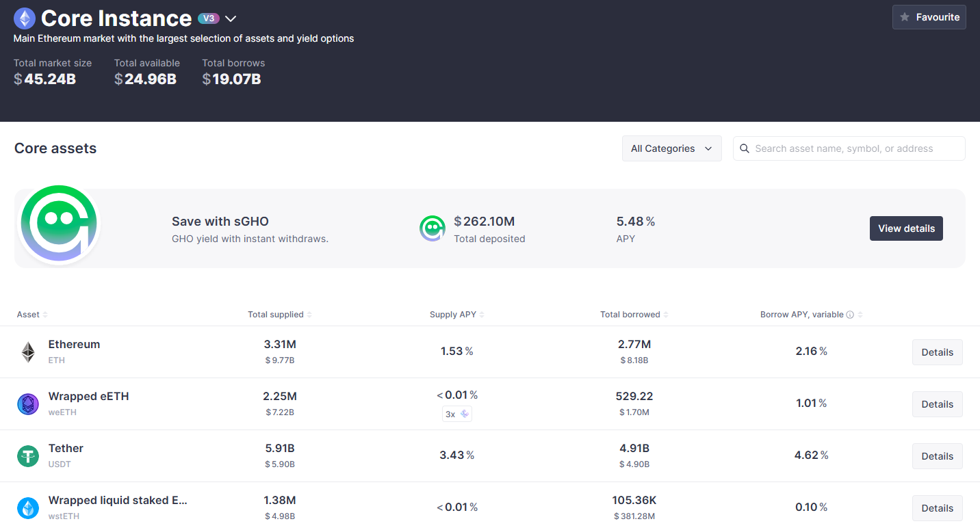Click the wstETH asset icon
Image resolution: width=980 pixels, height=528 pixels.
tap(28, 507)
